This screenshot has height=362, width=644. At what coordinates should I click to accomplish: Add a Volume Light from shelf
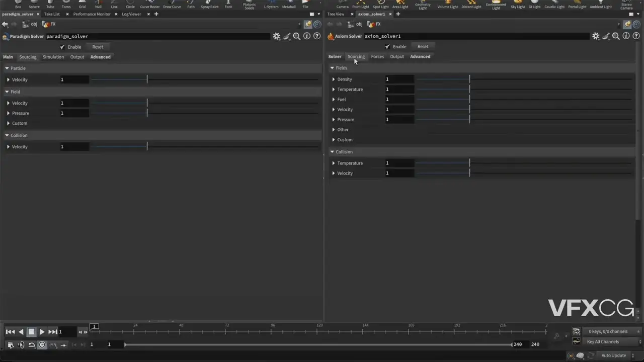448,5
